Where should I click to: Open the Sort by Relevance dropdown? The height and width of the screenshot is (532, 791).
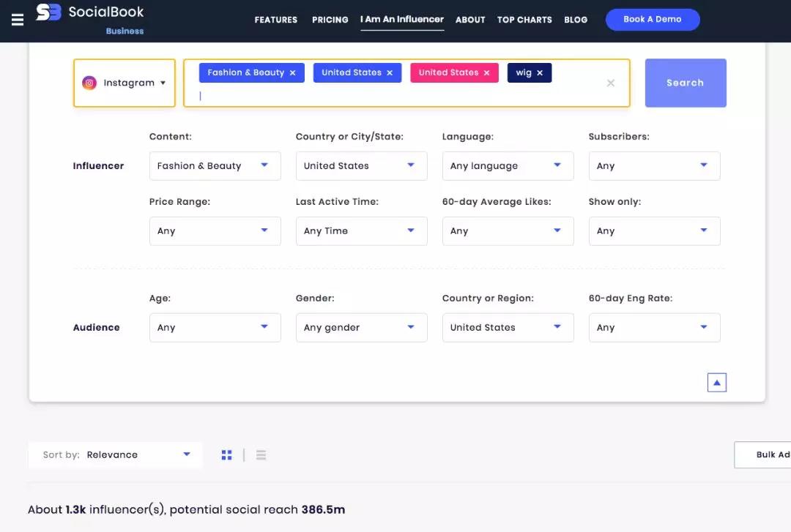point(116,455)
